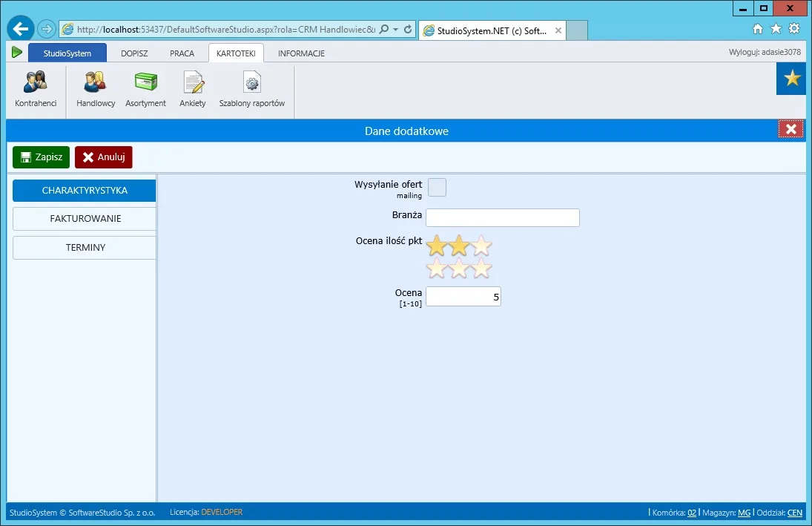This screenshot has width=812, height=526.
Task: Open the address bar dropdown arrow
Action: coord(396,30)
